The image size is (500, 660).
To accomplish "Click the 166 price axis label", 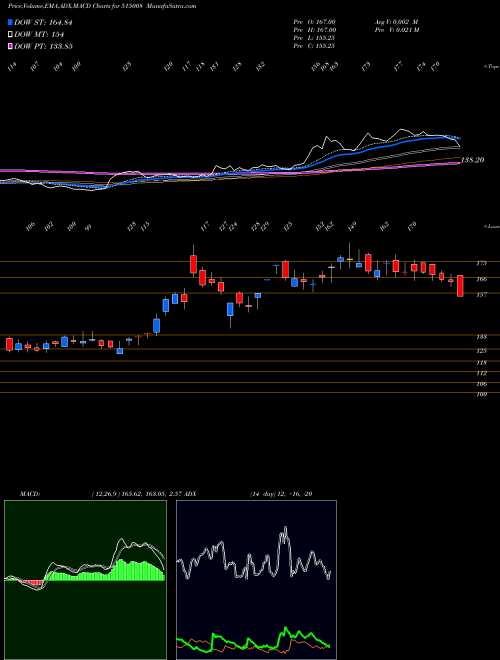I will click(x=481, y=279).
